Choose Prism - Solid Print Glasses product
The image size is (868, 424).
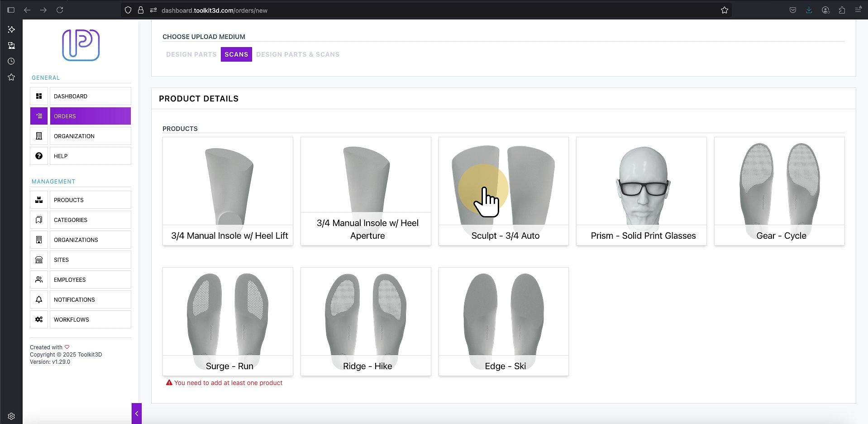pos(641,191)
